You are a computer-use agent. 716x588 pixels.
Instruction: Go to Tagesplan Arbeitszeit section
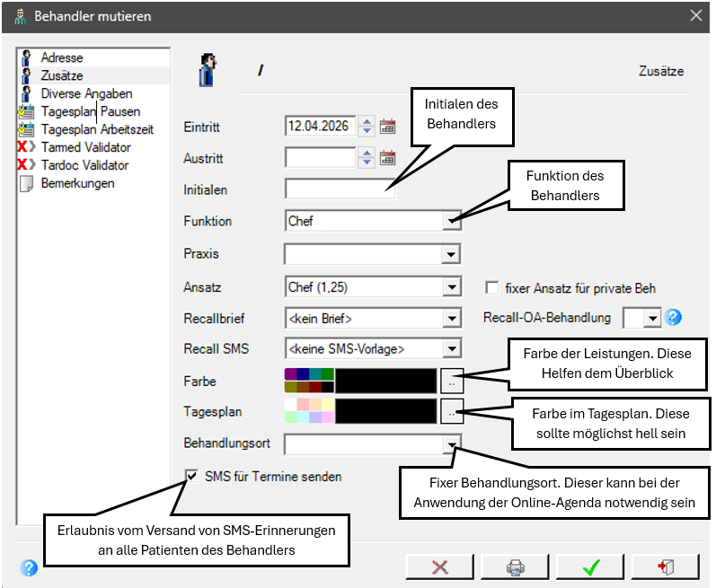[x=97, y=129]
